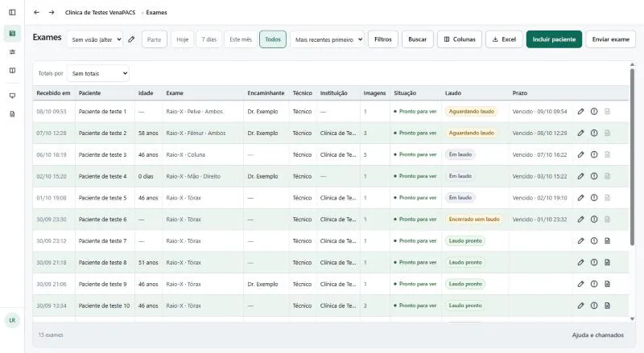Click 'Paciente de teste 6' name cell

click(x=103, y=220)
